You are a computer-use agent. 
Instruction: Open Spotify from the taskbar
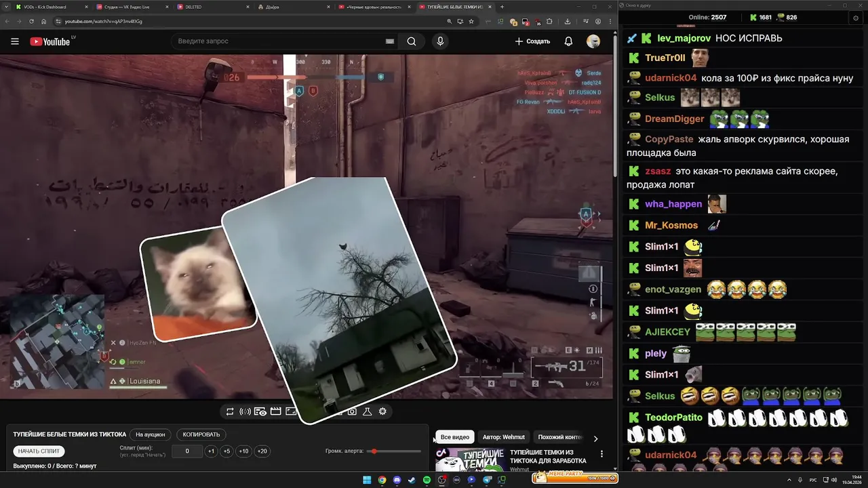[427, 480]
